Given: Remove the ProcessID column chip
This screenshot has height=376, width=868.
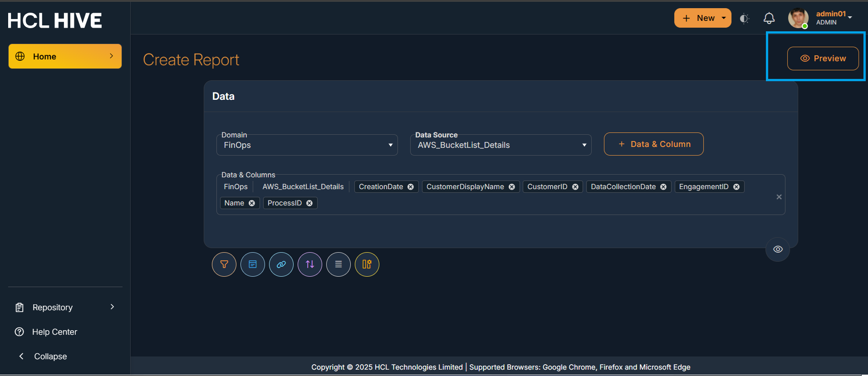Looking at the screenshot, I should (x=309, y=203).
